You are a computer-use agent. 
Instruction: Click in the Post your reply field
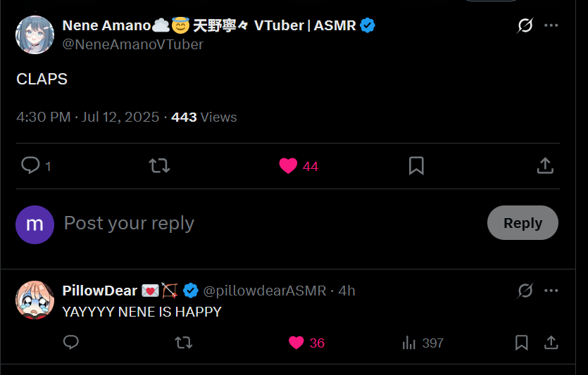[268, 223]
